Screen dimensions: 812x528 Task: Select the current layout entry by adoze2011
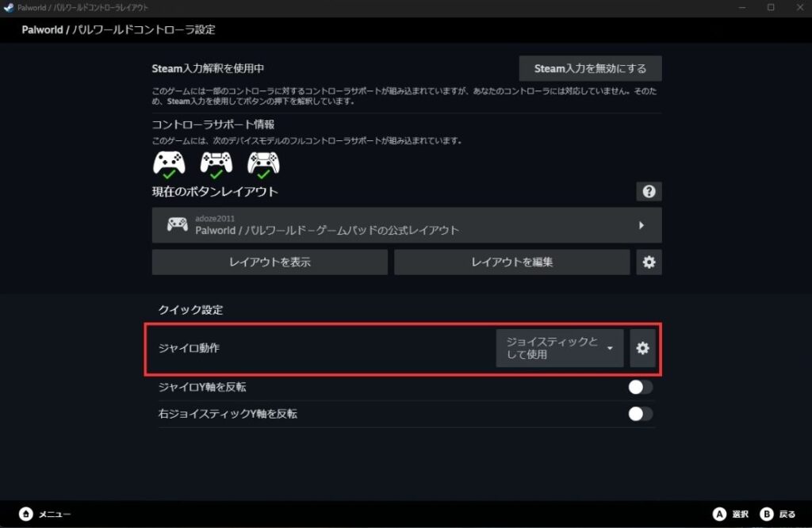pos(407,225)
